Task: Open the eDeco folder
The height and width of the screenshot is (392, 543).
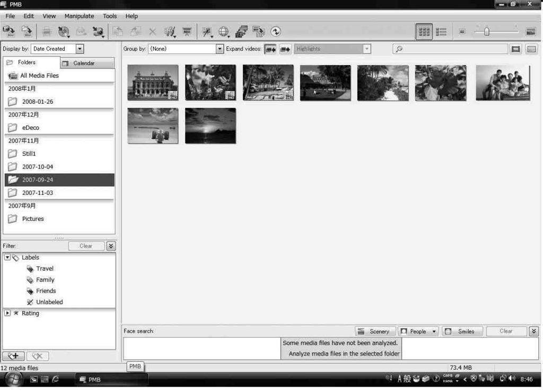Action: 59,128
